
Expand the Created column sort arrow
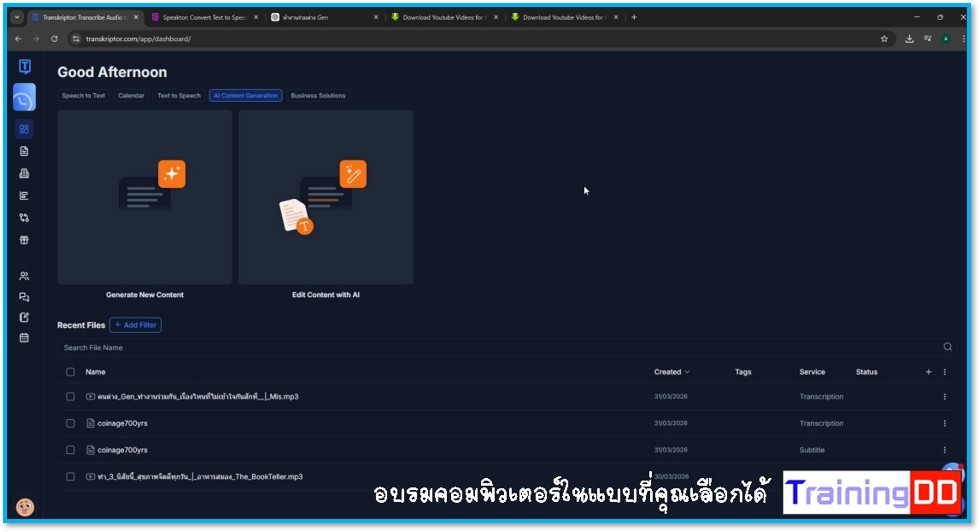pyautogui.click(x=687, y=372)
